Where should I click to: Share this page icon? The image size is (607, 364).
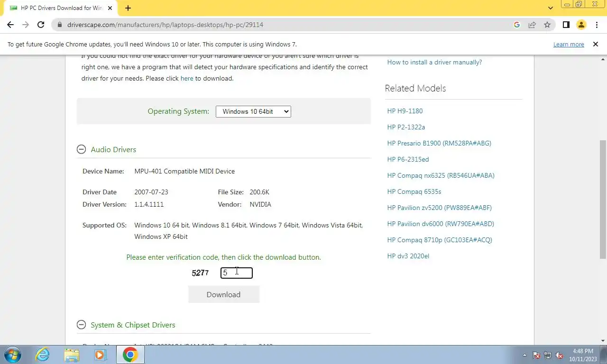pos(532,25)
